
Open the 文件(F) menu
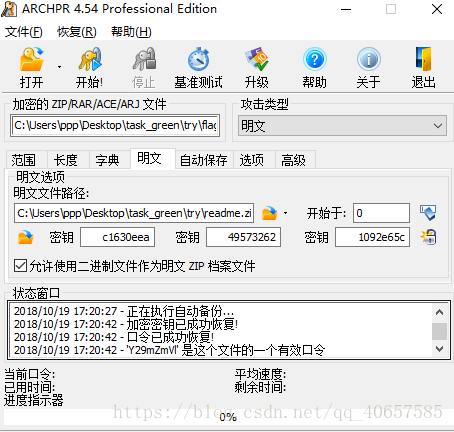pyautogui.click(x=24, y=32)
